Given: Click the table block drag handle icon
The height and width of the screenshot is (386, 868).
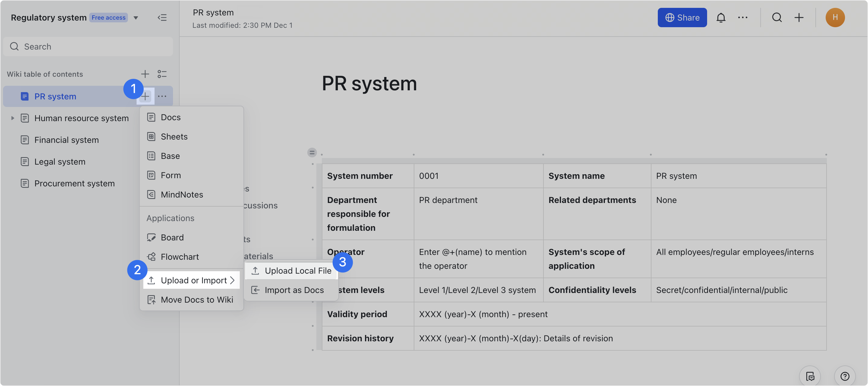Looking at the screenshot, I should (312, 153).
